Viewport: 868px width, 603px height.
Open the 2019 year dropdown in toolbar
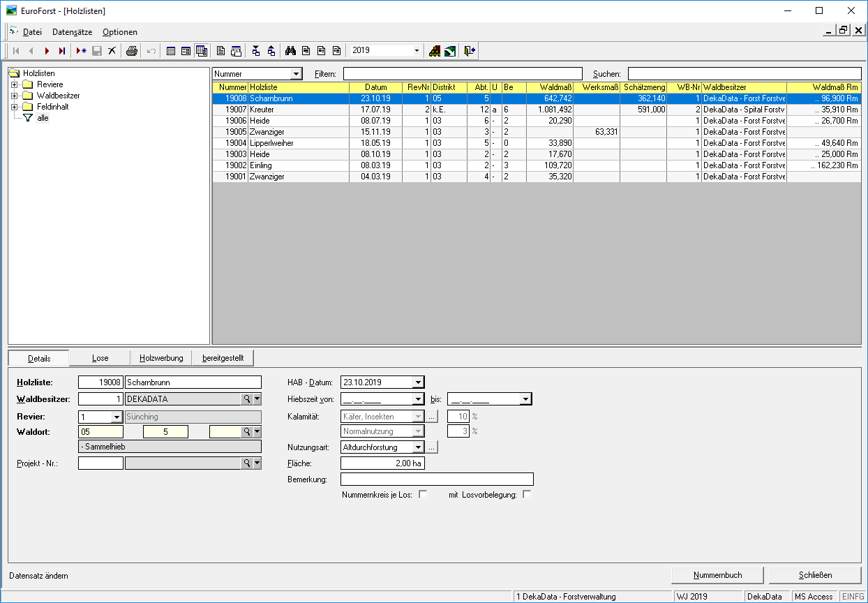(417, 51)
